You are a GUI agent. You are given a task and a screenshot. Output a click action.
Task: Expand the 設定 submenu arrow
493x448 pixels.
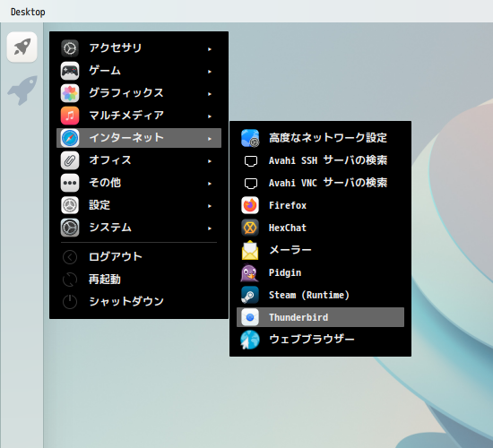pos(210,206)
